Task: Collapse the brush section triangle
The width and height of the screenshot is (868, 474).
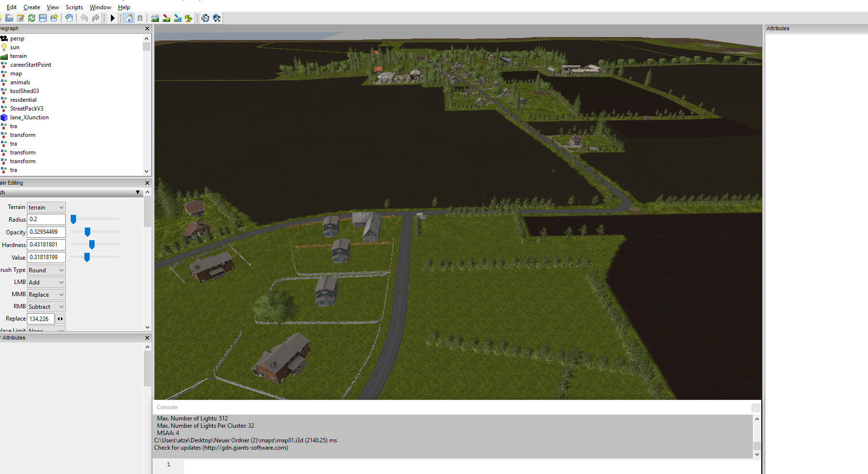Action: (x=138, y=193)
